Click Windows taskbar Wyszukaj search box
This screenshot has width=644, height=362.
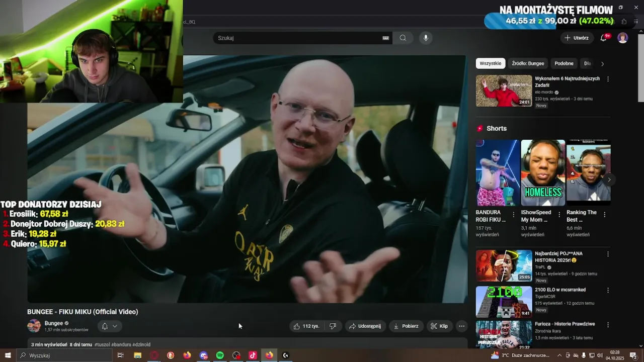[64, 355]
